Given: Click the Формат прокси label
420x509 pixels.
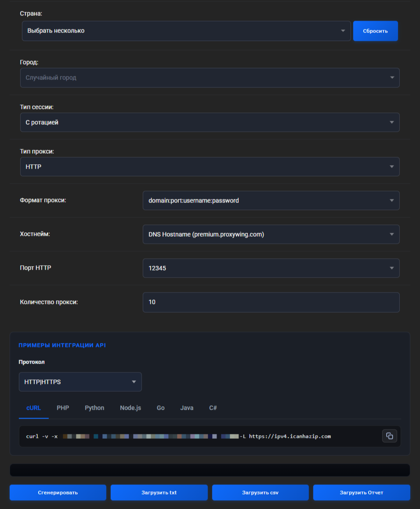Looking at the screenshot, I should (43, 200).
